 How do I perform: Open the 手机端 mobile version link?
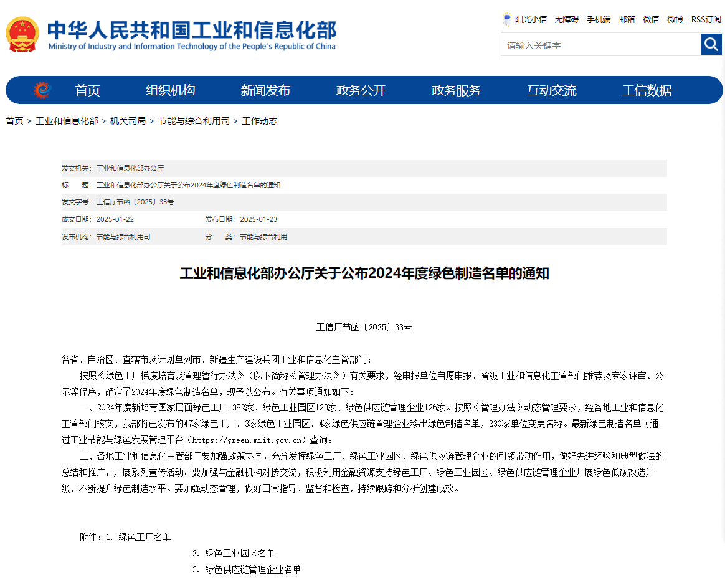599,19
